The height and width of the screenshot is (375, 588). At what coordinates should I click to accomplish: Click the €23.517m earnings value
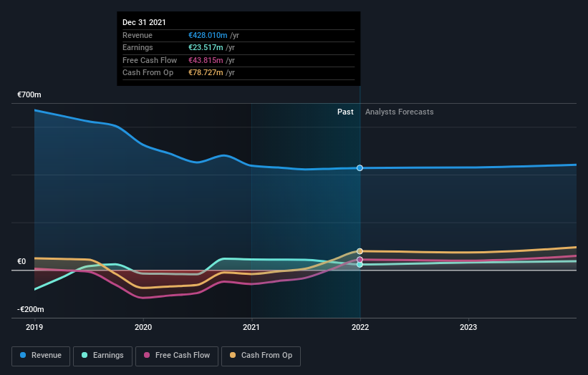206,47
